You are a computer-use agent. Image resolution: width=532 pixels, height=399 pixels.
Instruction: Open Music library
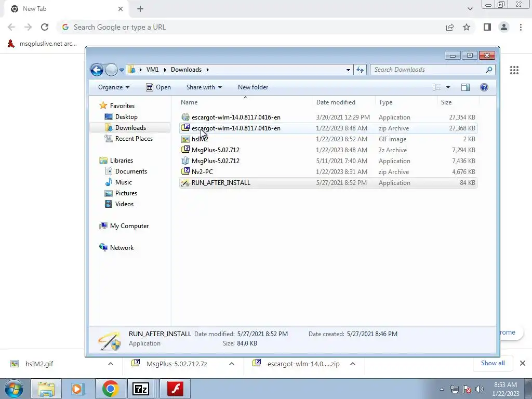[124, 182]
